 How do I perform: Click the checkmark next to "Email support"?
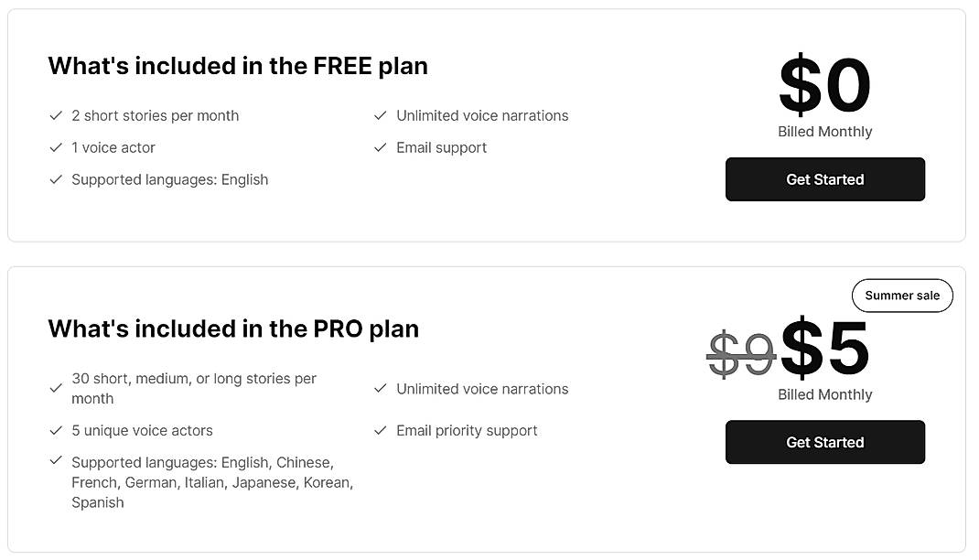click(x=380, y=147)
